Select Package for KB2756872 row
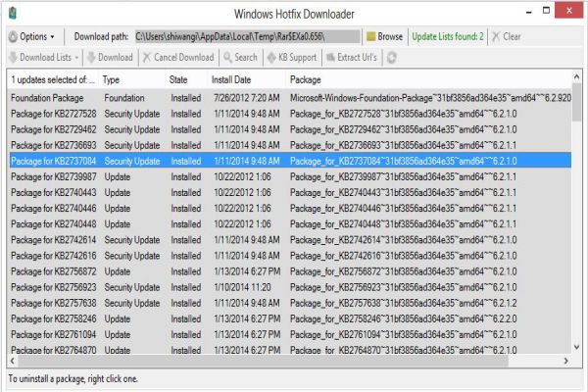The image size is (588, 392). coord(289,271)
